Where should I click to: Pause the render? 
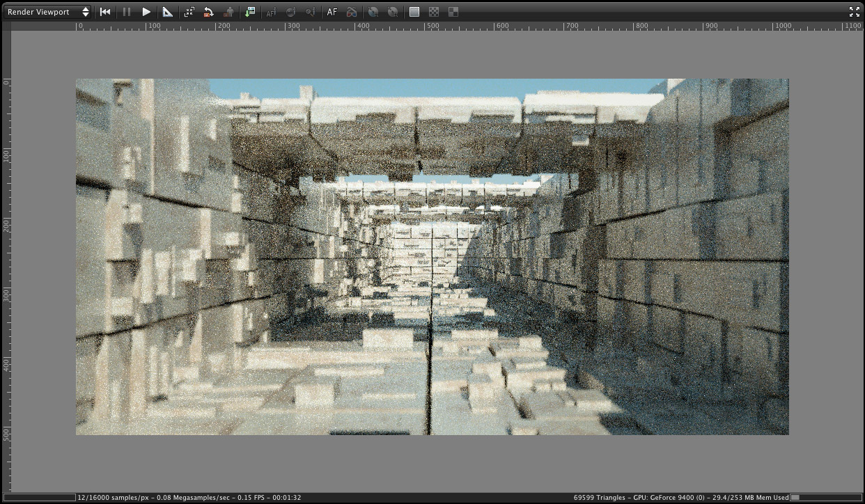(x=127, y=12)
